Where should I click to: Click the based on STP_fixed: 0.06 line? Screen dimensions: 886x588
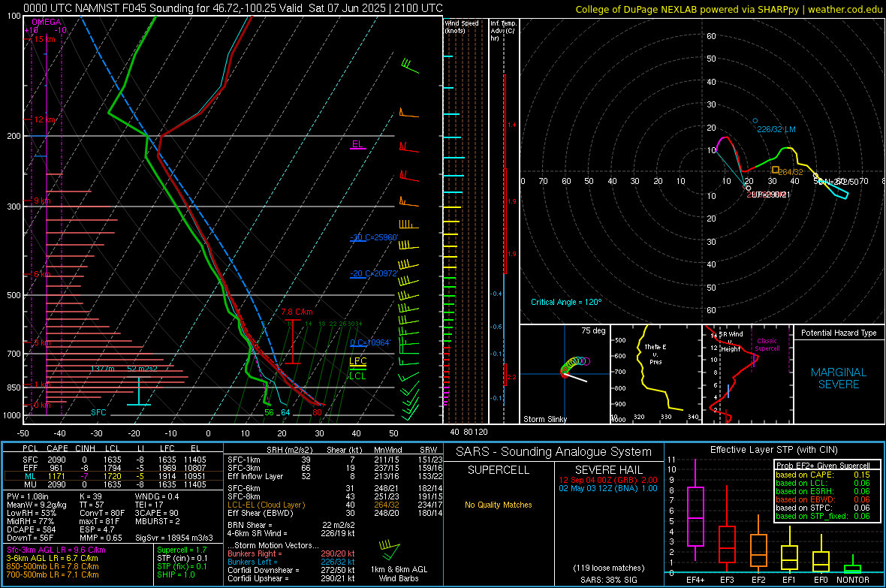[823, 516]
